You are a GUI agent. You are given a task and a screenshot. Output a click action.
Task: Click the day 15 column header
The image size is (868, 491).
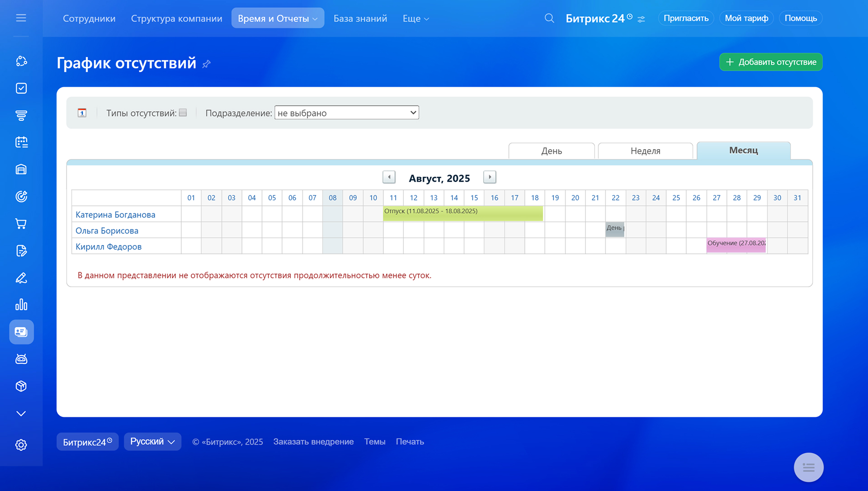point(474,198)
